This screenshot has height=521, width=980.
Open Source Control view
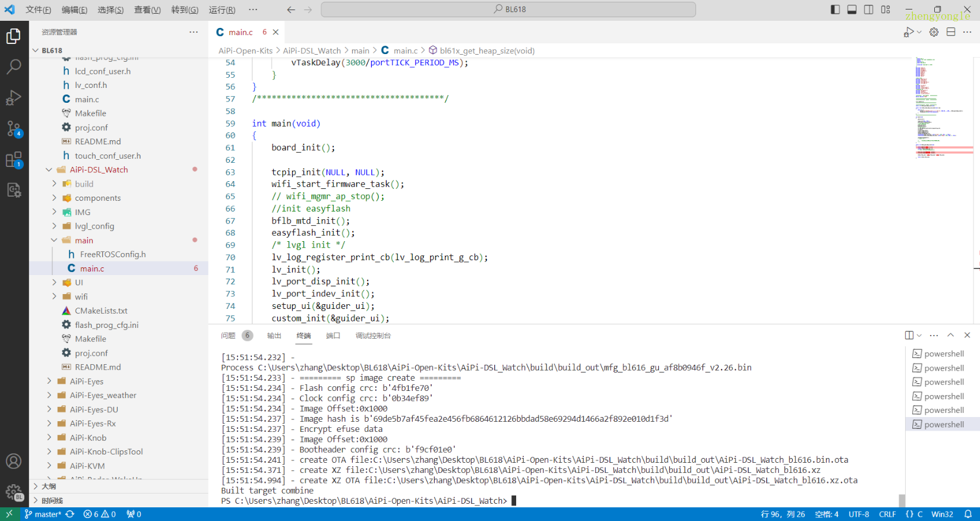tap(14, 128)
